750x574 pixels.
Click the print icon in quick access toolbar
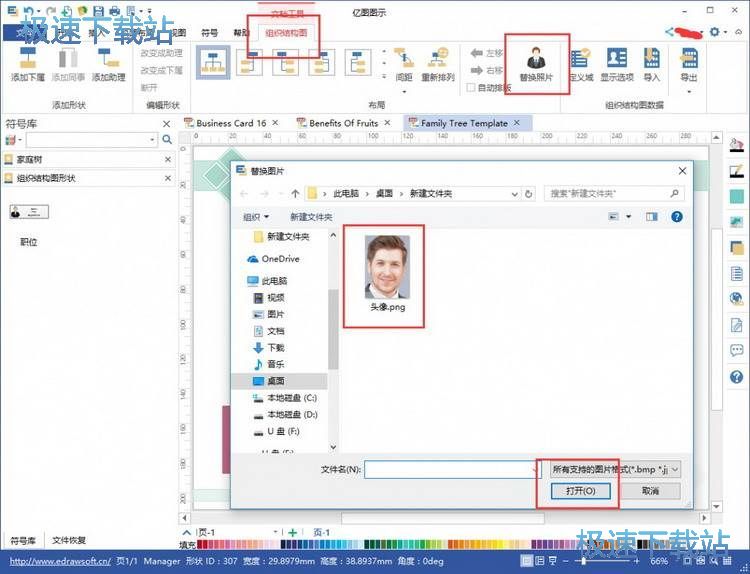click(x=115, y=10)
